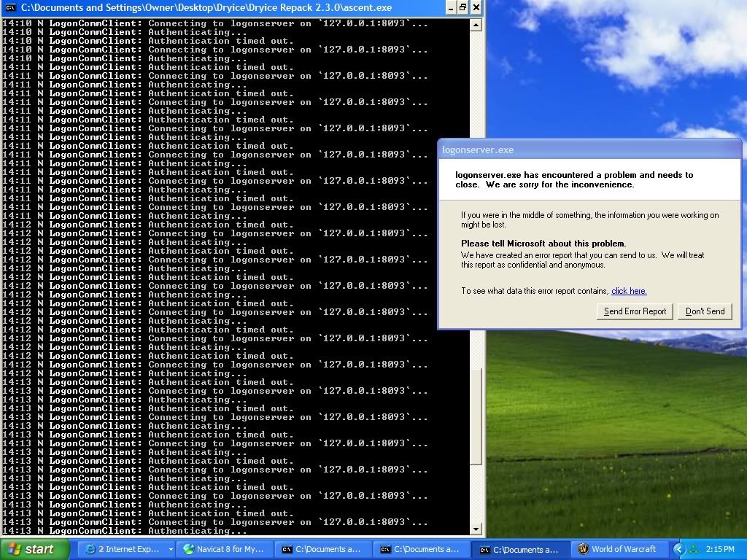The image size is (747, 560).
Task: Open the ascent.exe console system menu icon
Action: coord(9,7)
